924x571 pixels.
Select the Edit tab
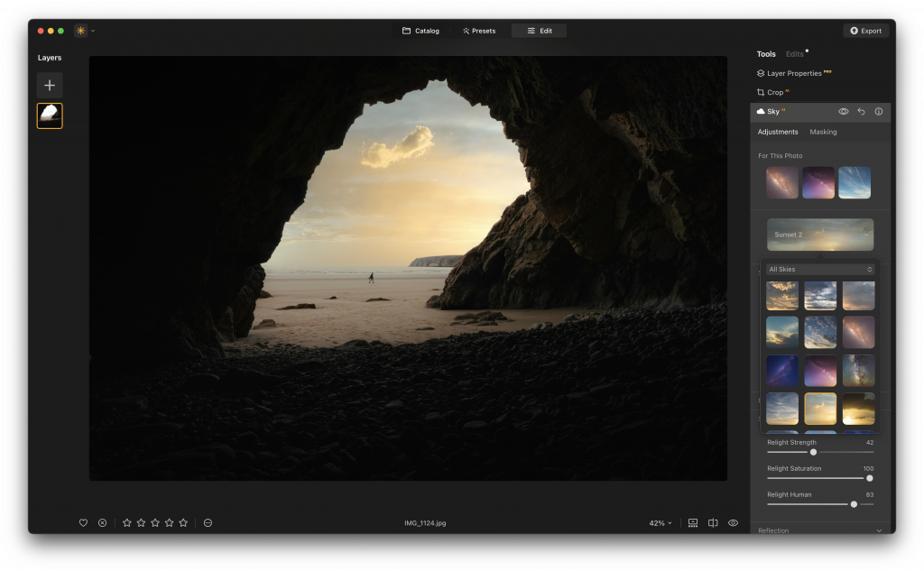point(540,31)
